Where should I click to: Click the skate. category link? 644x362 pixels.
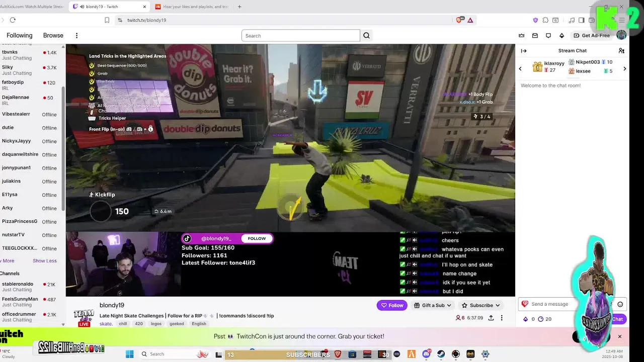tap(106, 324)
